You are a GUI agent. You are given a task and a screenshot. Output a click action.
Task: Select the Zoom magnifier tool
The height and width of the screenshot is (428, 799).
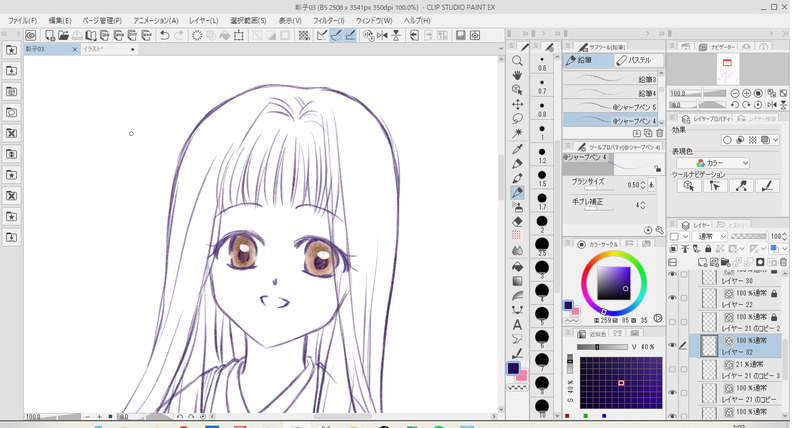pyautogui.click(x=517, y=61)
